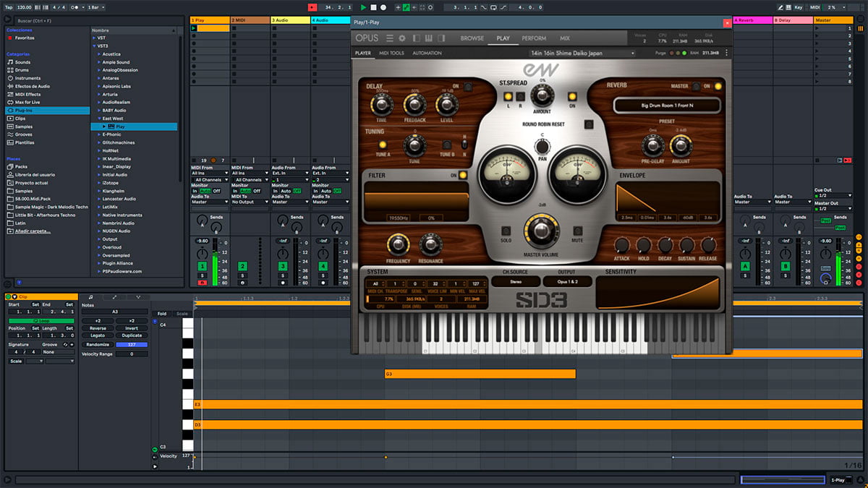Click the Reverb AMOUNT knob

(x=680, y=145)
